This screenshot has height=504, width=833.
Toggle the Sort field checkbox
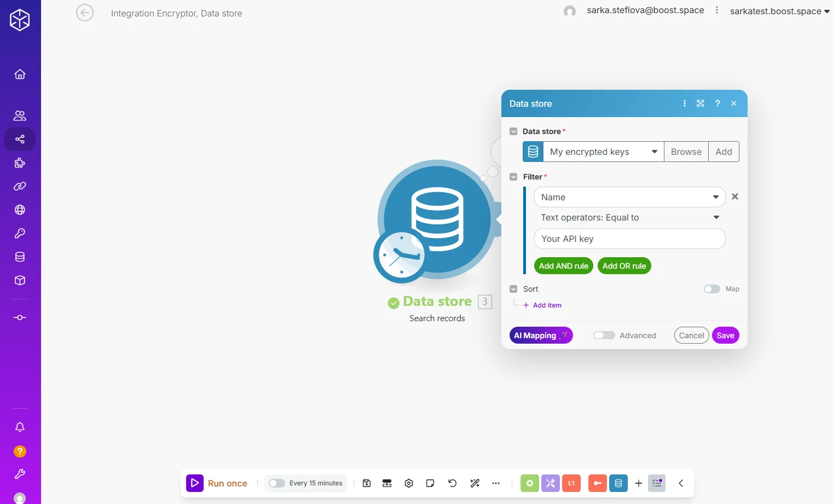[513, 289]
